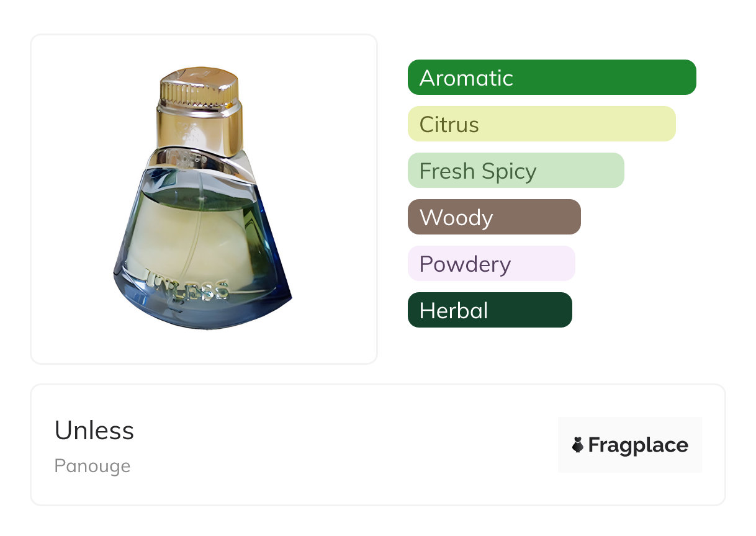Pick the Powdery accord bar
This screenshot has height=536, width=756.
pos(491,264)
